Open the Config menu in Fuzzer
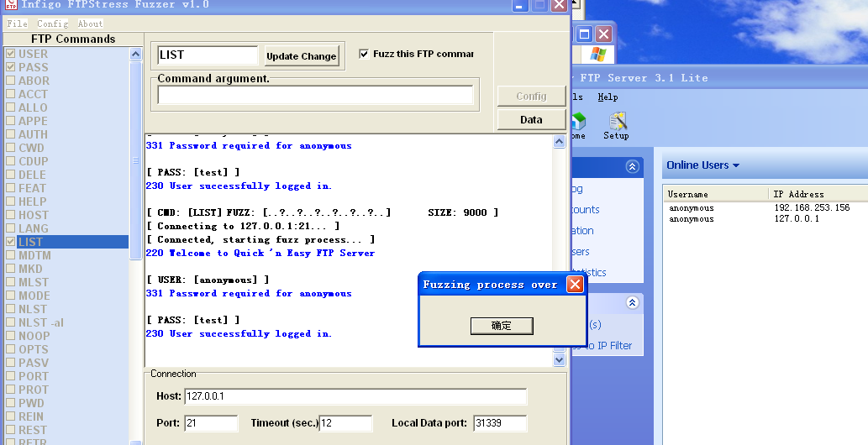The width and height of the screenshot is (868, 445). [52, 24]
